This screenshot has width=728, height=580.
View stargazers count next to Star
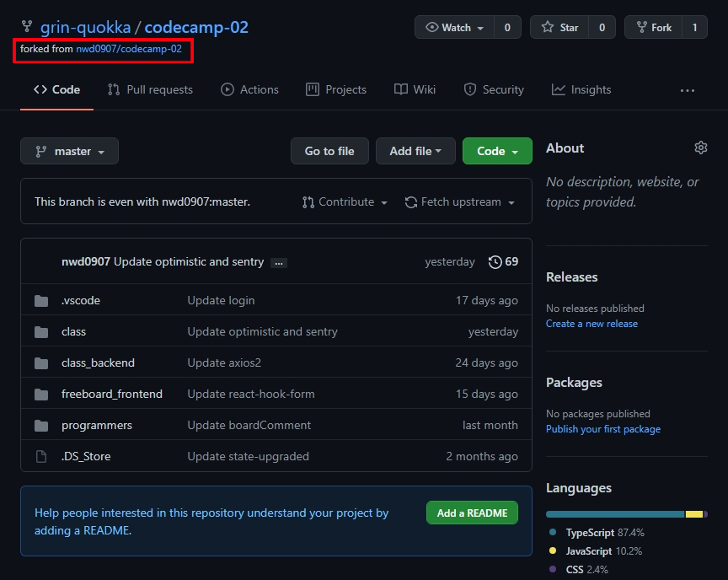coord(602,27)
